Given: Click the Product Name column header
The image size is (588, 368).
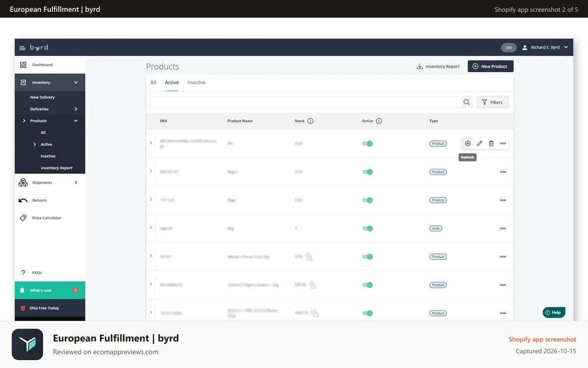Looking at the screenshot, I should click(240, 121).
